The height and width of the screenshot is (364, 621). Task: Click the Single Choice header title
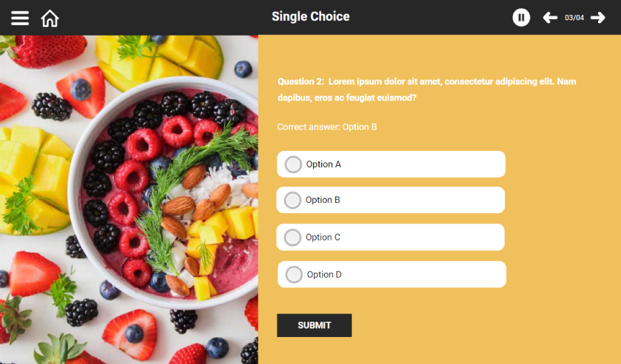pyautogui.click(x=310, y=17)
